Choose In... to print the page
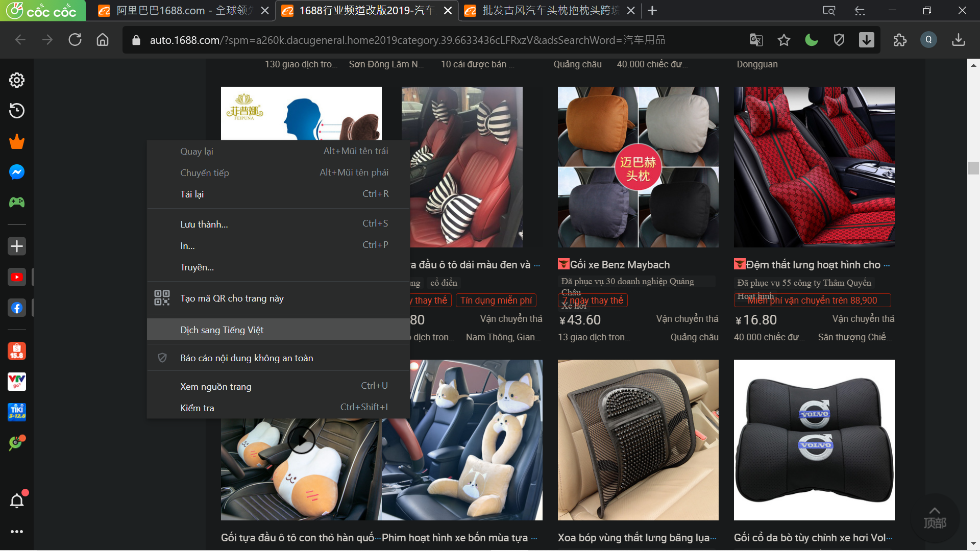The width and height of the screenshot is (980, 551). click(x=278, y=245)
